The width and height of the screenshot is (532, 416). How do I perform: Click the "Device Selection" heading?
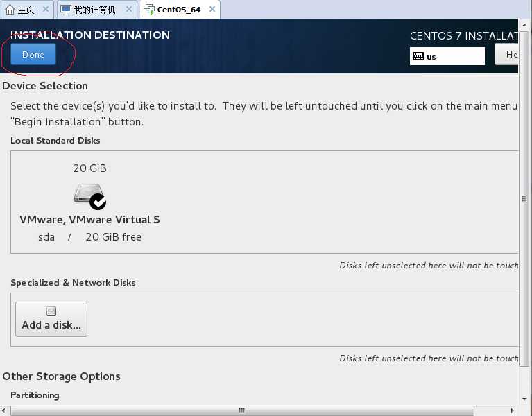click(x=45, y=86)
